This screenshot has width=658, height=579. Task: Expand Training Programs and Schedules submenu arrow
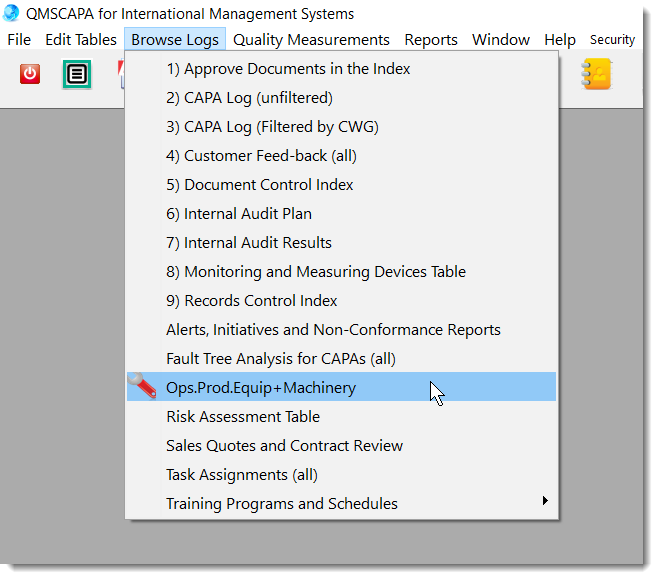tap(545, 502)
